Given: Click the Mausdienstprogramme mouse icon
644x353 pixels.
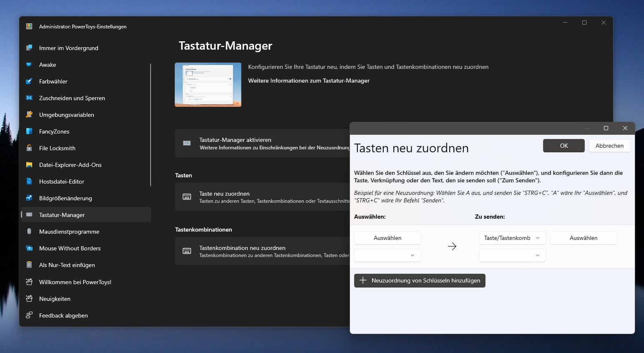Looking at the screenshot, I should pos(29,232).
